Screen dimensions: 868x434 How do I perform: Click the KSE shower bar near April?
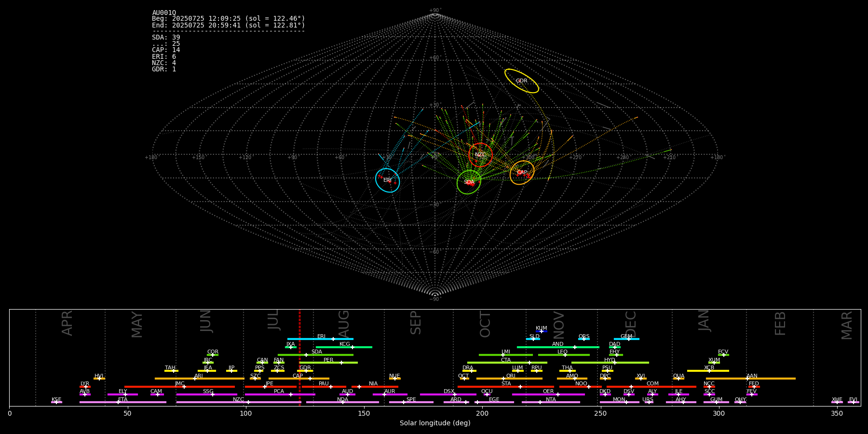click(56, 402)
